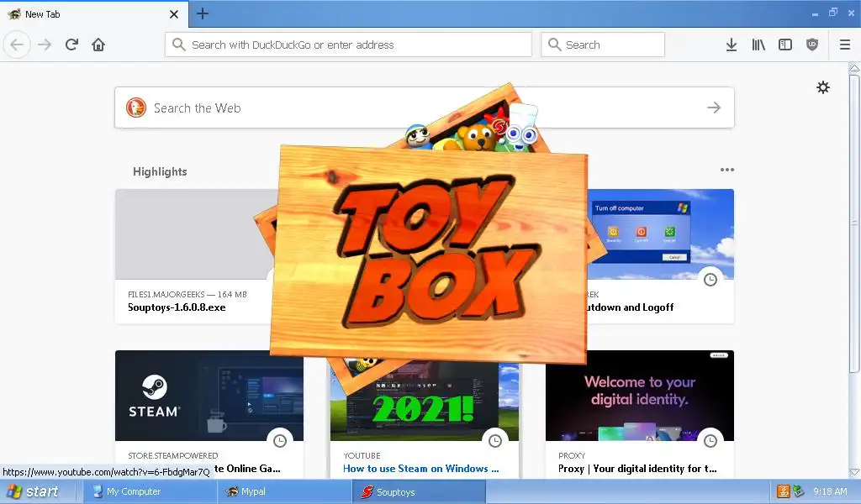Open the Library icon in toolbar
This screenshot has height=504, width=861.
[758, 45]
